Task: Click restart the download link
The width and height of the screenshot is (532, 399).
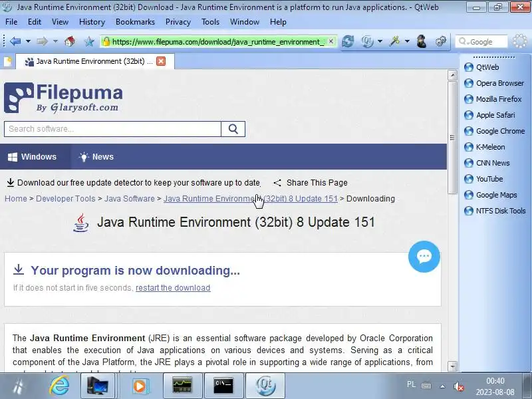Action: (173, 288)
